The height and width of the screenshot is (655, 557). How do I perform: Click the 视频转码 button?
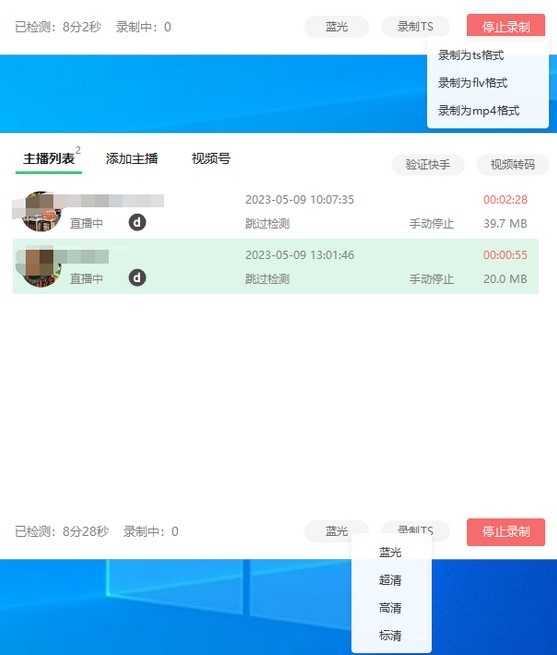point(513,165)
